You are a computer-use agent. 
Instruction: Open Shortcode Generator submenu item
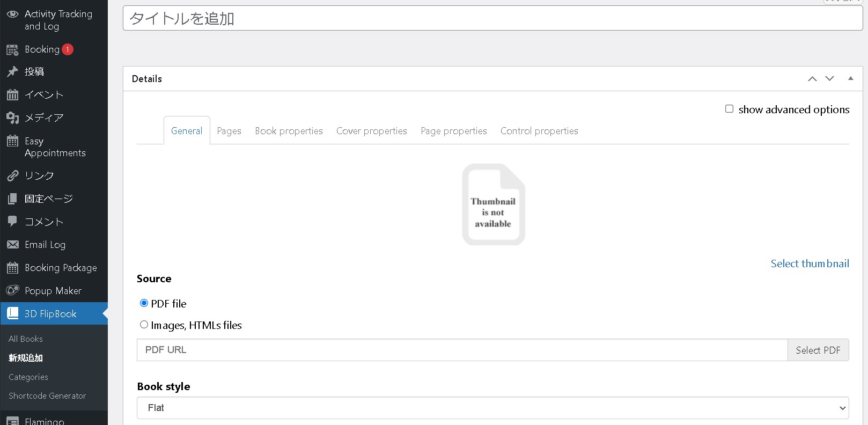pos(47,396)
